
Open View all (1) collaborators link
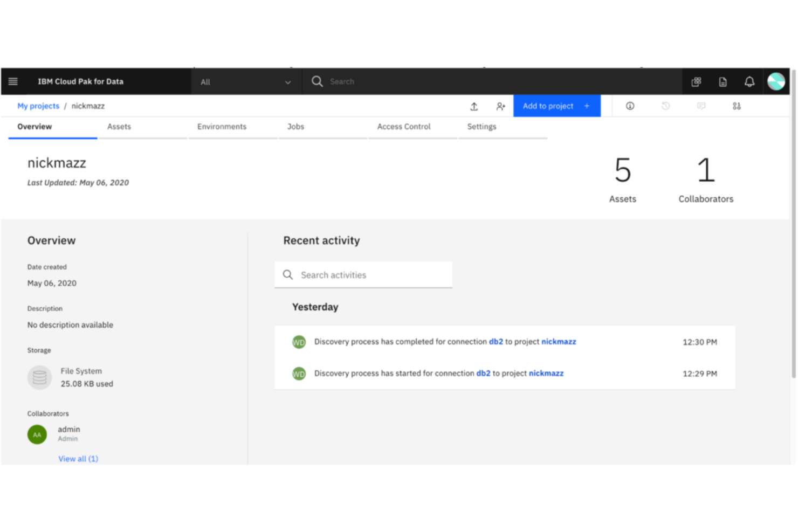pos(78,459)
